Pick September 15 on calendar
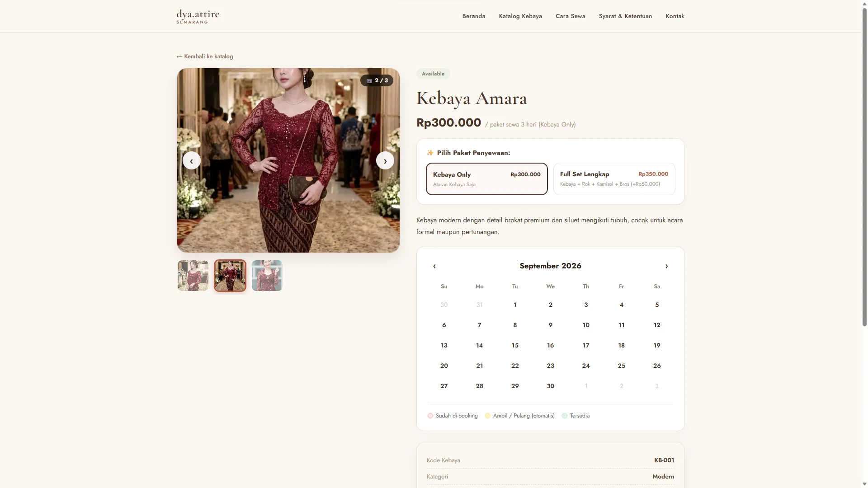This screenshot has width=868, height=488. (515, 346)
